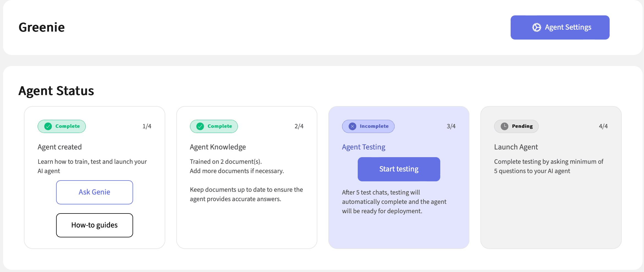Click 'Learn how to train, test and launch' text
Image resolution: width=644 pixels, height=272 pixels.
point(92,166)
